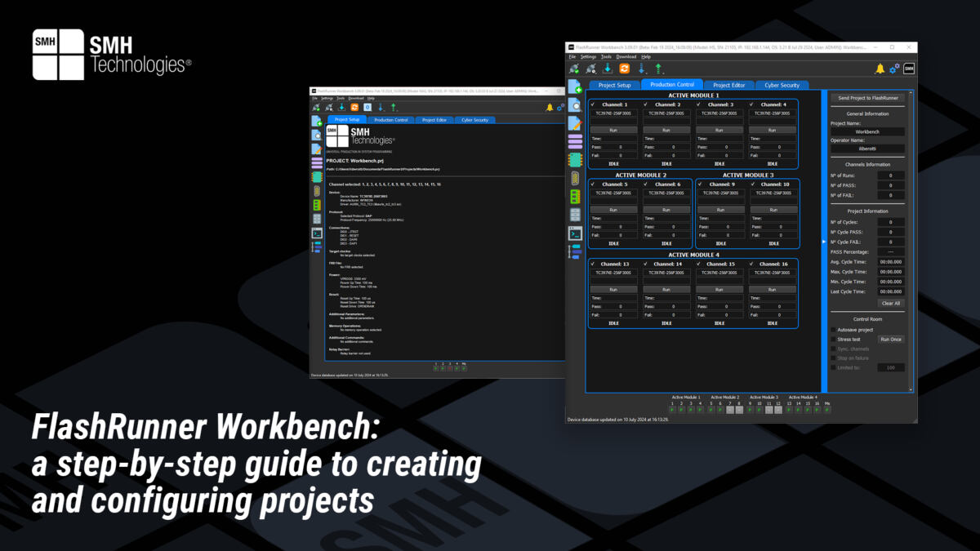Select the blue download arrow toolbar icon
The width and height of the screenshot is (980, 551).
click(x=608, y=68)
